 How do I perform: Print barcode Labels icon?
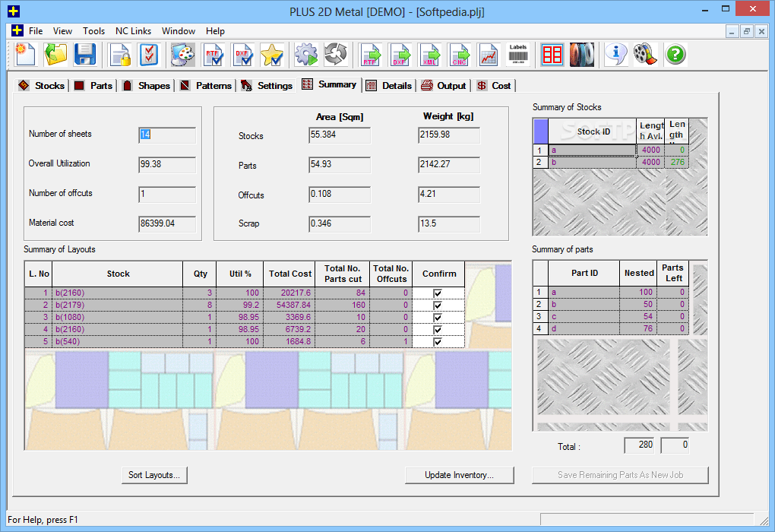[x=518, y=55]
